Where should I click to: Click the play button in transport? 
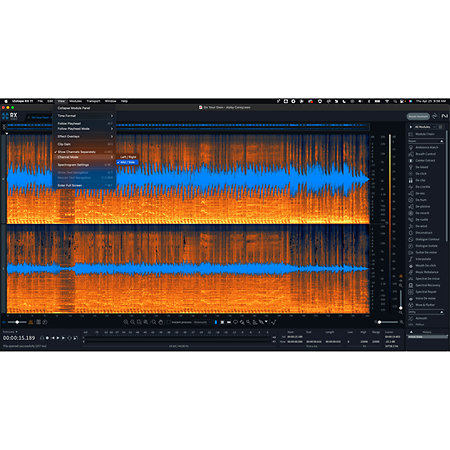(x=58, y=338)
